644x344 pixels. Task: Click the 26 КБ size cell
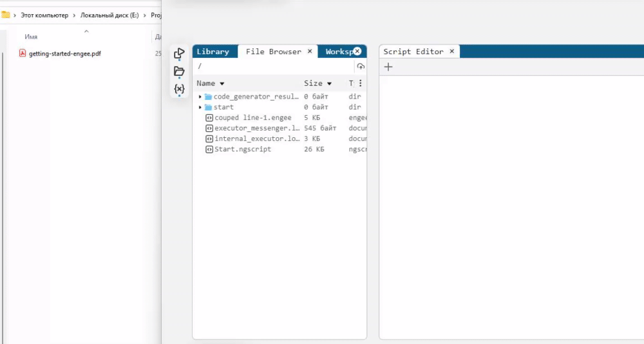pos(314,149)
